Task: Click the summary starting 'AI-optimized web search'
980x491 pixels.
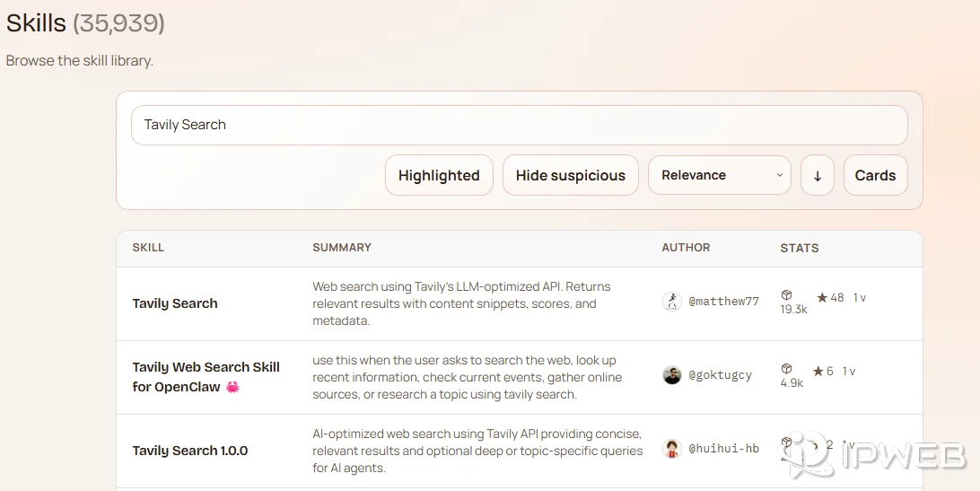Action: point(477,451)
